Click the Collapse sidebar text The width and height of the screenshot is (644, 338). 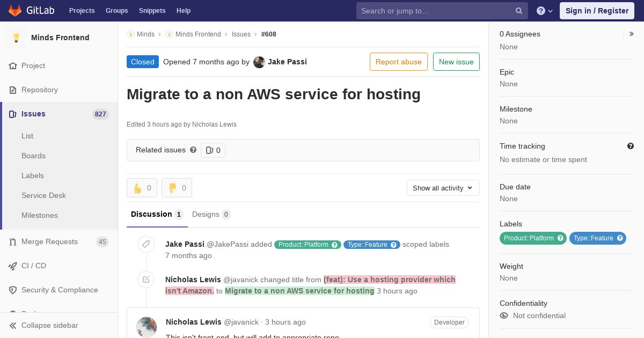pos(49,325)
